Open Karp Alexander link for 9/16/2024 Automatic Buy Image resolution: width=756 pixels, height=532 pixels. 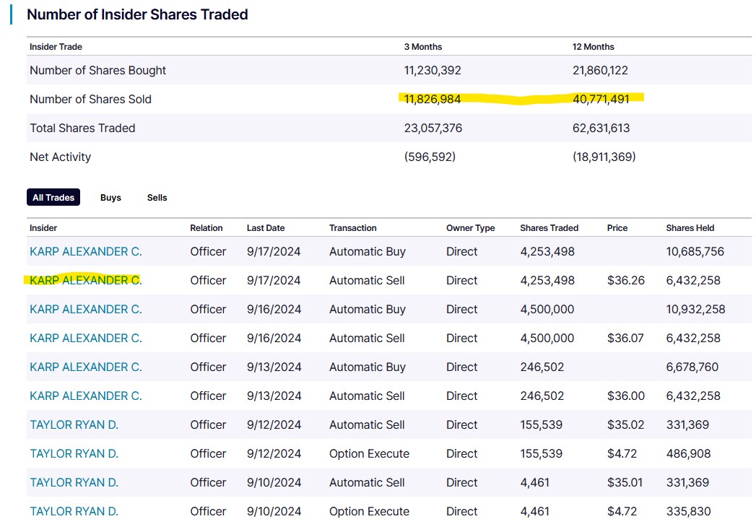(86, 310)
